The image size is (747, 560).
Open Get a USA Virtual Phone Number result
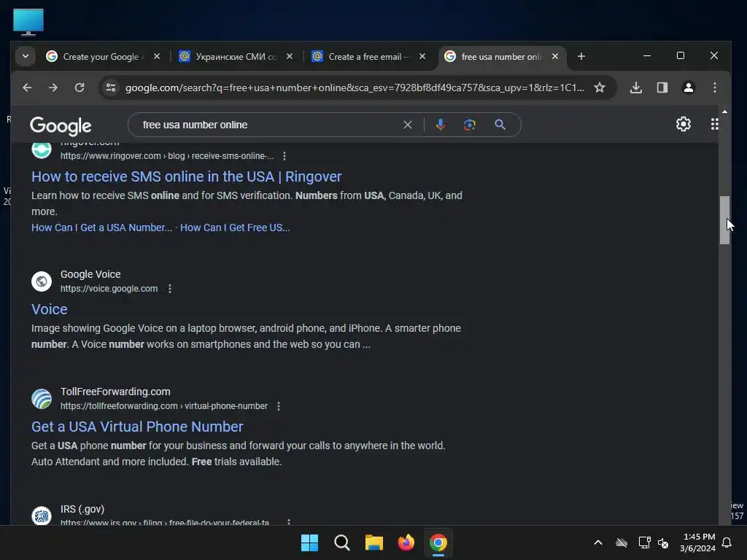(x=137, y=427)
